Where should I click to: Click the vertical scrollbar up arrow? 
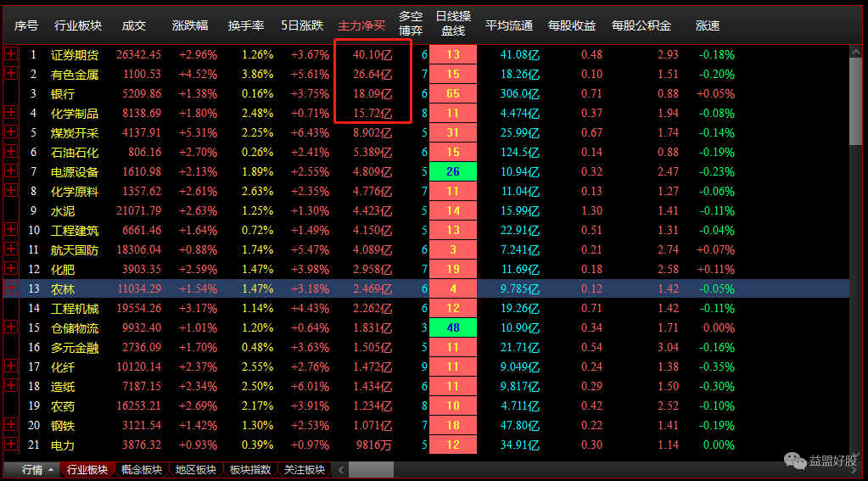(857, 51)
